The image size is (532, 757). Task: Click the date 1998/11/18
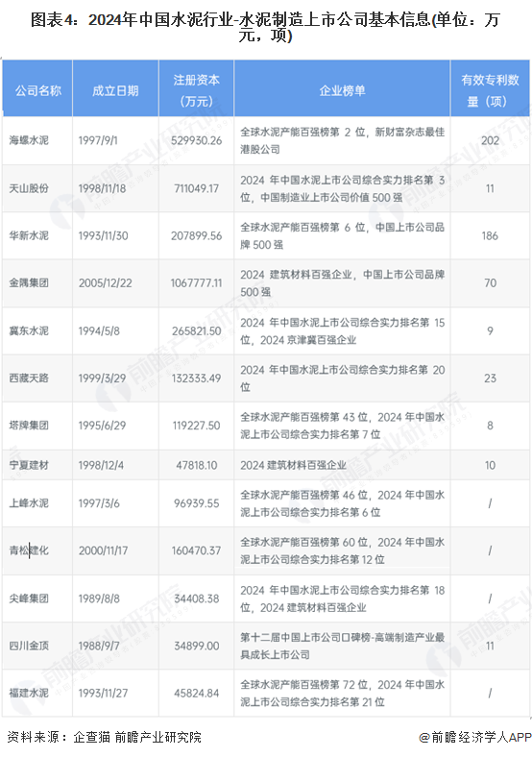(103, 188)
